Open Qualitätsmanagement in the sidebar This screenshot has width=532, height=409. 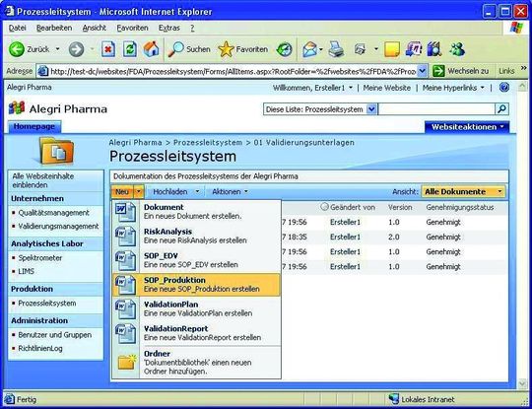pos(53,213)
